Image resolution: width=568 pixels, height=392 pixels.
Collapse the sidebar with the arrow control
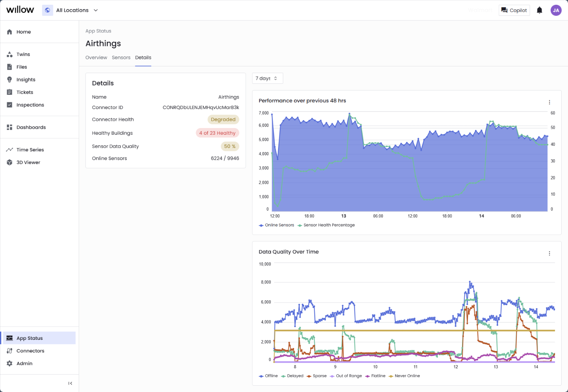[70, 383]
